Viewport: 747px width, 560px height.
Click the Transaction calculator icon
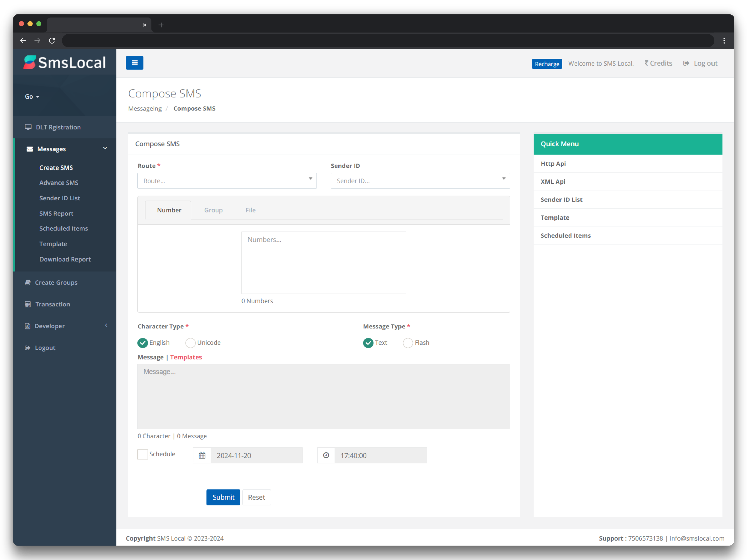point(28,304)
